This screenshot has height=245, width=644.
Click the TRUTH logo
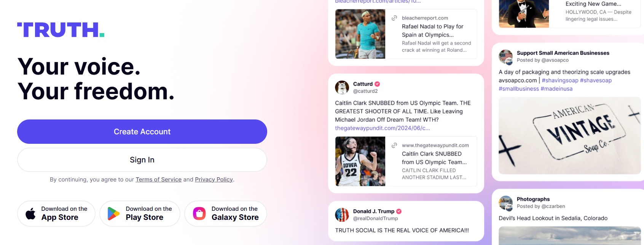click(61, 30)
